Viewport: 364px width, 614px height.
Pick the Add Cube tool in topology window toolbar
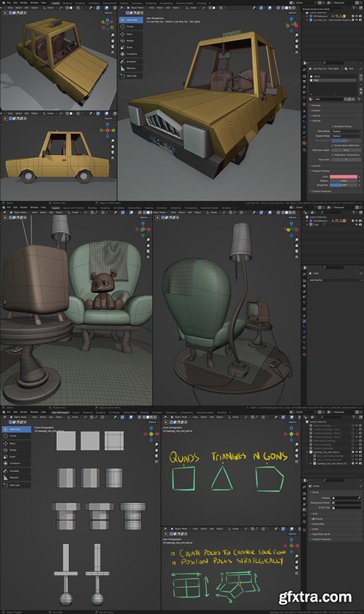(x=17, y=485)
